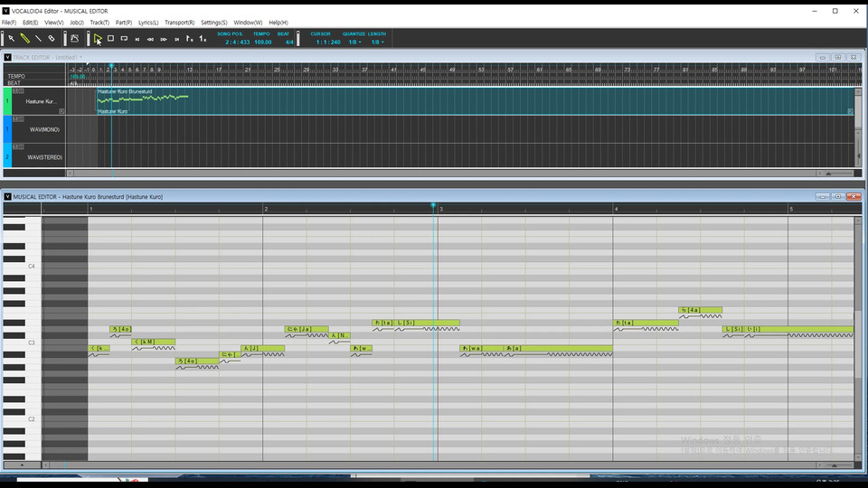Click the TEMPO 169.00 toolbar value
This screenshot has width=868, height=488.
pyautogui.click(x=263, y=42)
